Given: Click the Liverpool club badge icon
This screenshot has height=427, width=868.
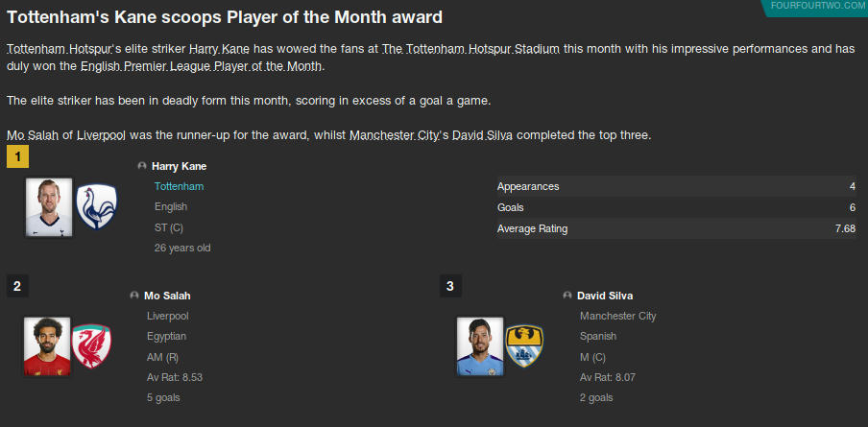Looking at the screenshot, I should click(92, 345).
